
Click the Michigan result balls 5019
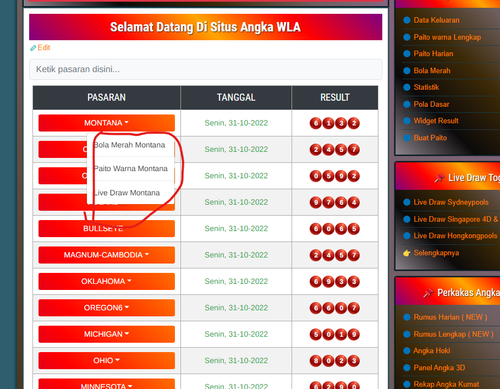[335, 334]
